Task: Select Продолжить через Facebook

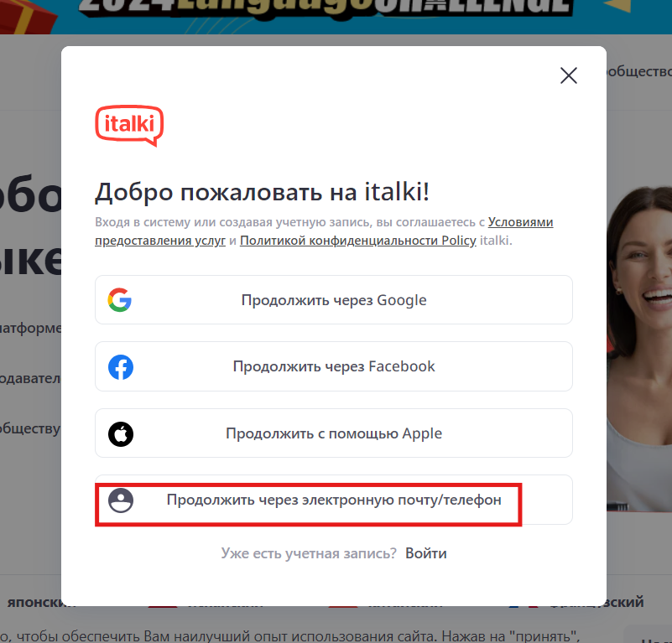Action: 334,366
